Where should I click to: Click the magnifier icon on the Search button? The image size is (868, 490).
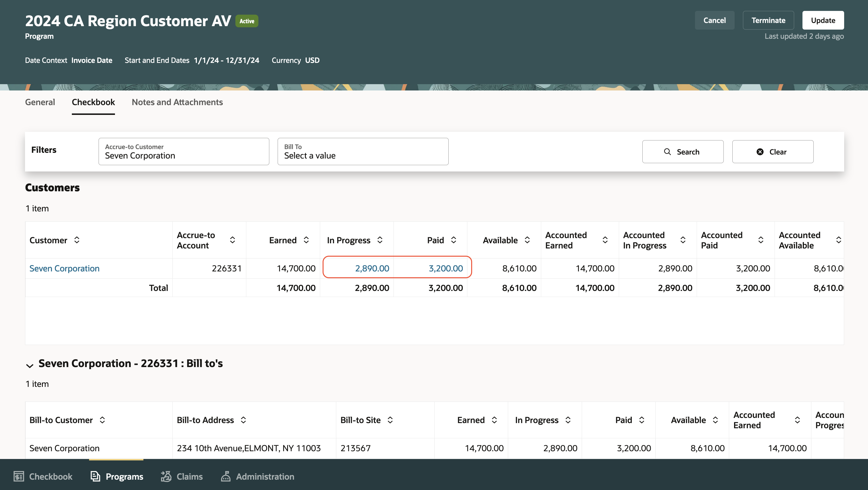(668, 152)
